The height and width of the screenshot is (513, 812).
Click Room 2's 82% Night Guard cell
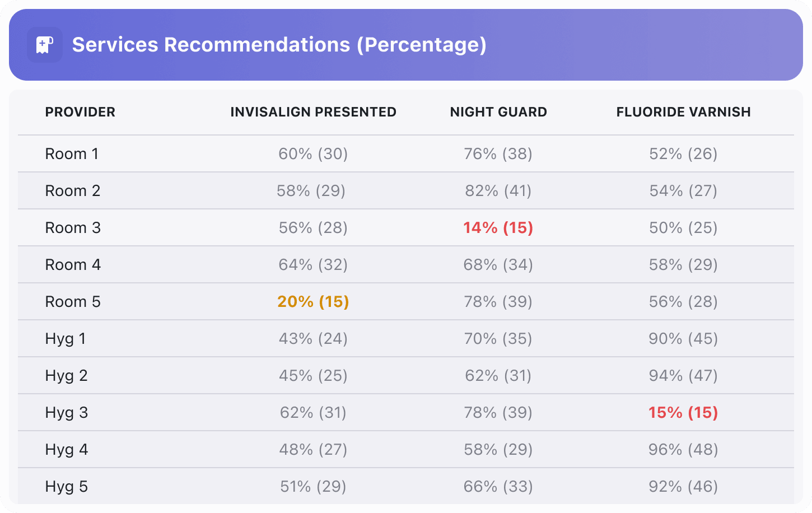point(498,191)
